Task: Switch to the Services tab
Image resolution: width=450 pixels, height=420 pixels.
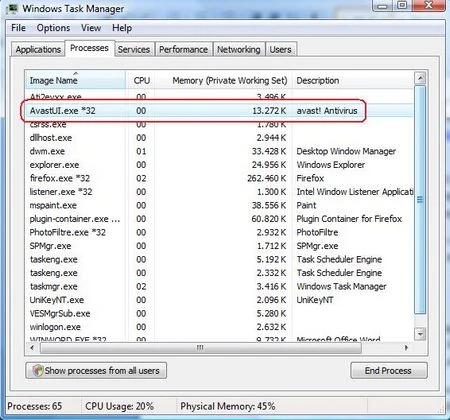Action: click(x=134, y=50)
